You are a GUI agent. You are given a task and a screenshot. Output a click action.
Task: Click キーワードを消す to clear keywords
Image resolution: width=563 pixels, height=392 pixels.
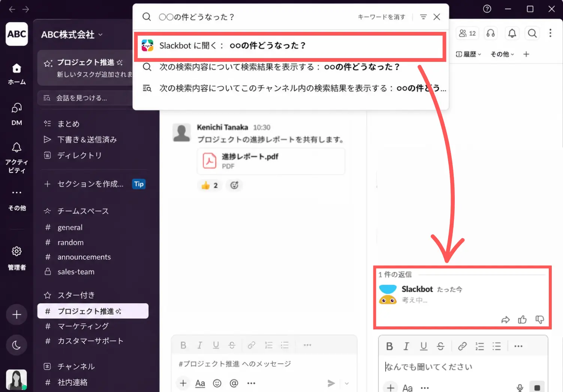(x=381, y=17)
